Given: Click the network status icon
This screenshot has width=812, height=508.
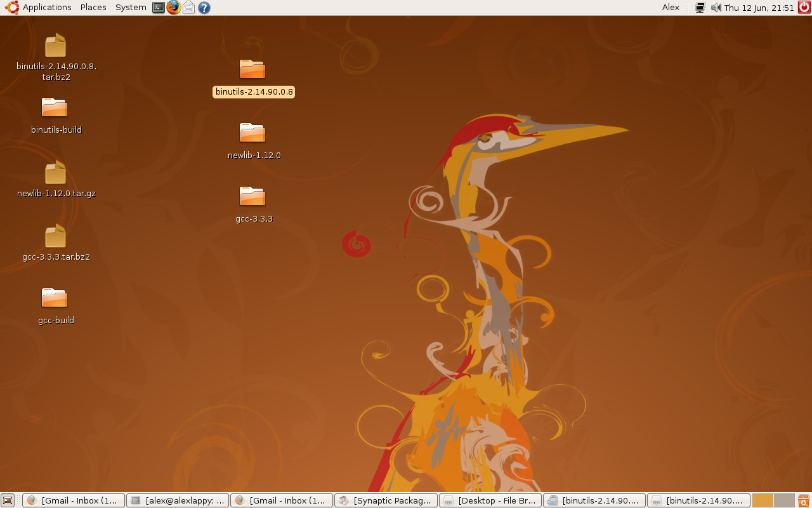Looking at the screenshot, I should [700, 8].
